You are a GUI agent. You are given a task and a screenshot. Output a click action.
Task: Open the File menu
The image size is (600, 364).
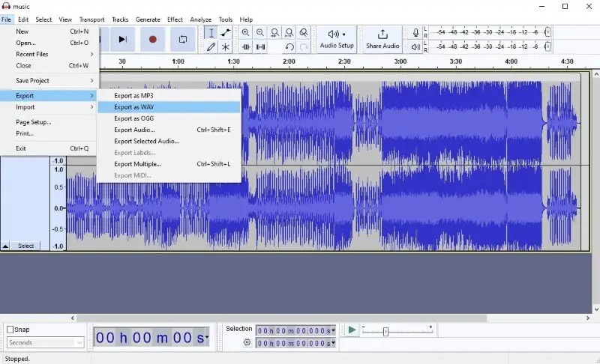click(x=7, y=19)
